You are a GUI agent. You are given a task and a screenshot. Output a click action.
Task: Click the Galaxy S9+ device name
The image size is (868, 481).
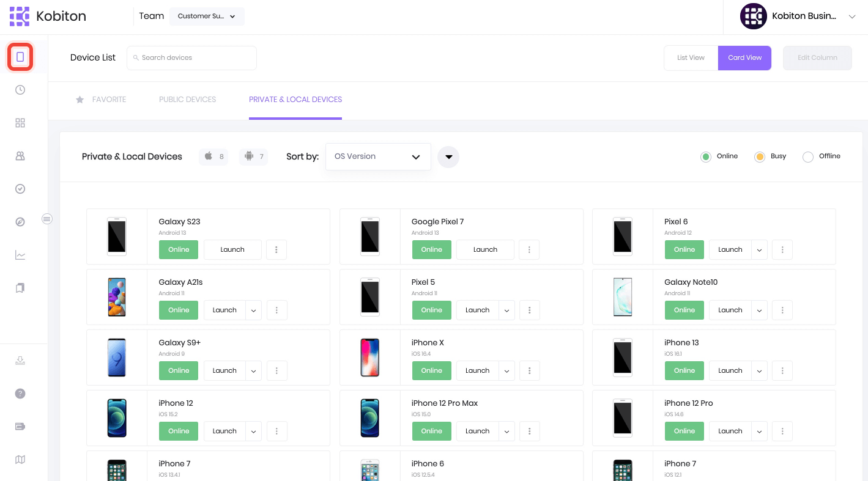[x=180, y=343]
